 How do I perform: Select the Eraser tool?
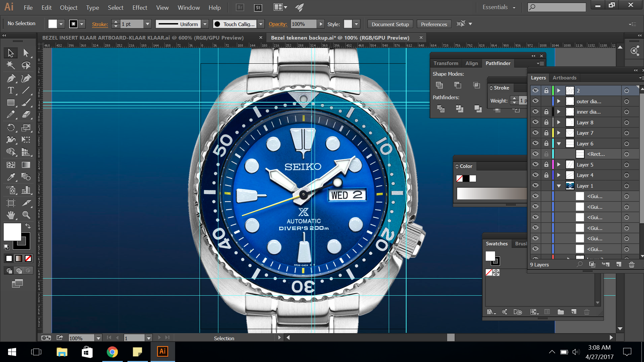(26, 115)
